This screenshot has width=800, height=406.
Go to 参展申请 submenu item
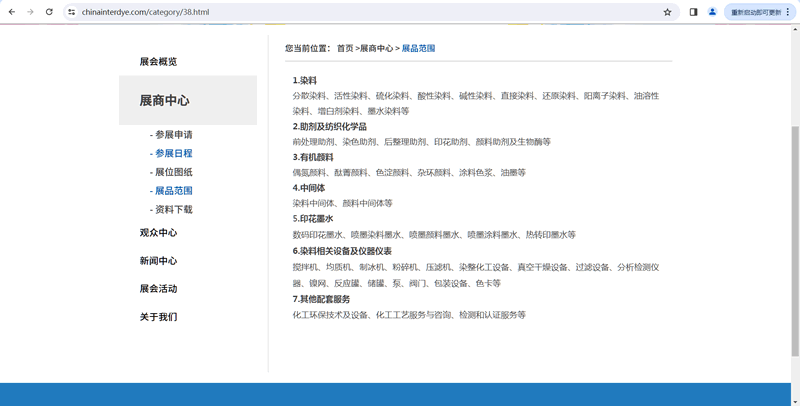pyautogui.click(x=173, y=135)
